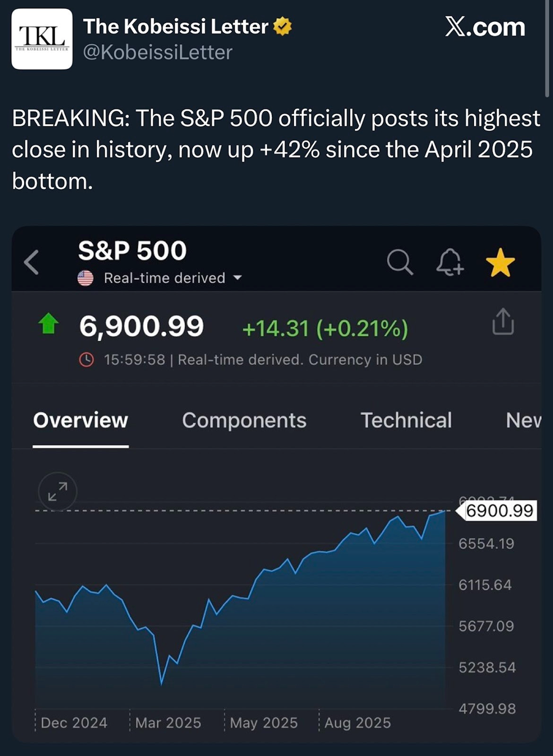Click the @KobeissiLetter handle
This screenshot has height=756, width=553.
tap(158, 52)
